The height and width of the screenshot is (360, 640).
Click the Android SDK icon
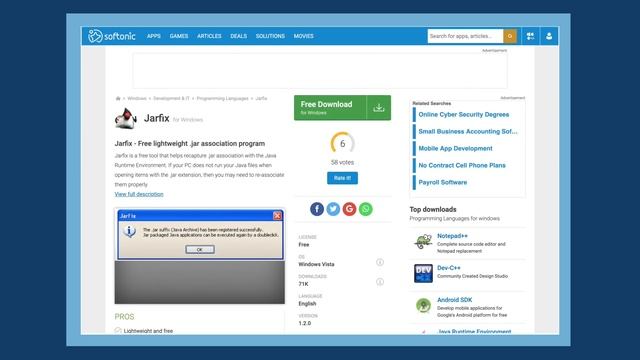tap(423, 305)
